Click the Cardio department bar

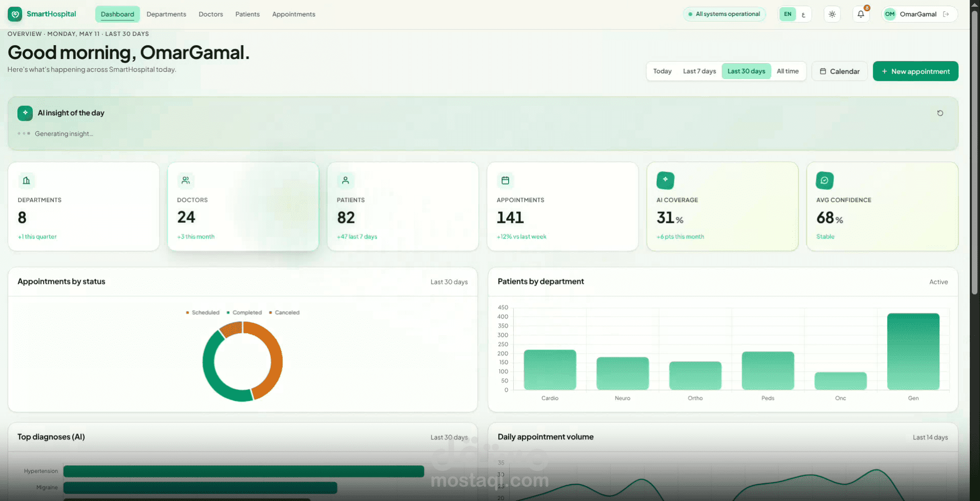coord(550,370)
